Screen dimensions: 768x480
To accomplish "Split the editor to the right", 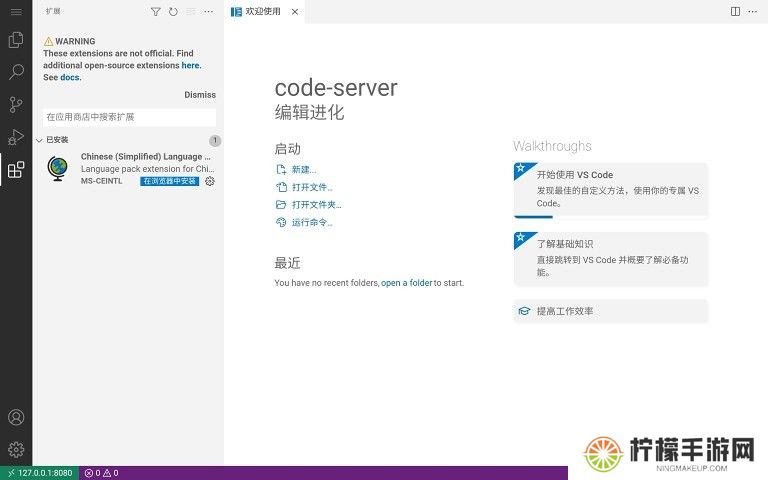I will (735, 12).
